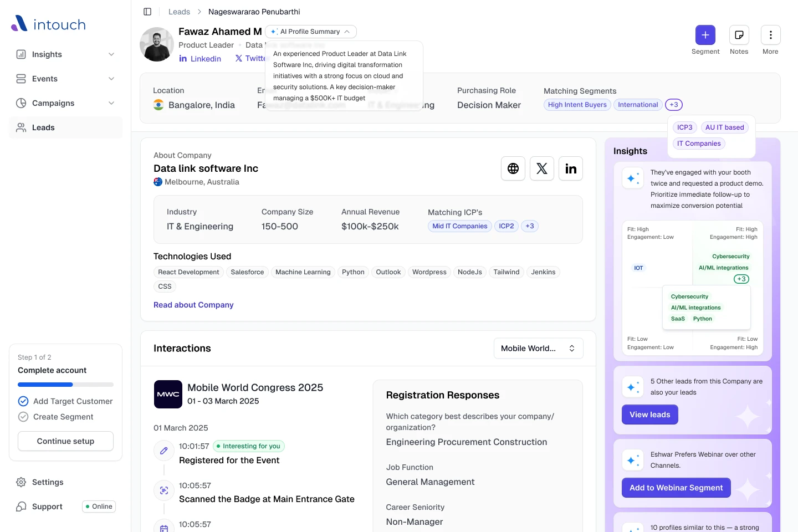
Task: Click the Read about Company link
Action: 193,305
